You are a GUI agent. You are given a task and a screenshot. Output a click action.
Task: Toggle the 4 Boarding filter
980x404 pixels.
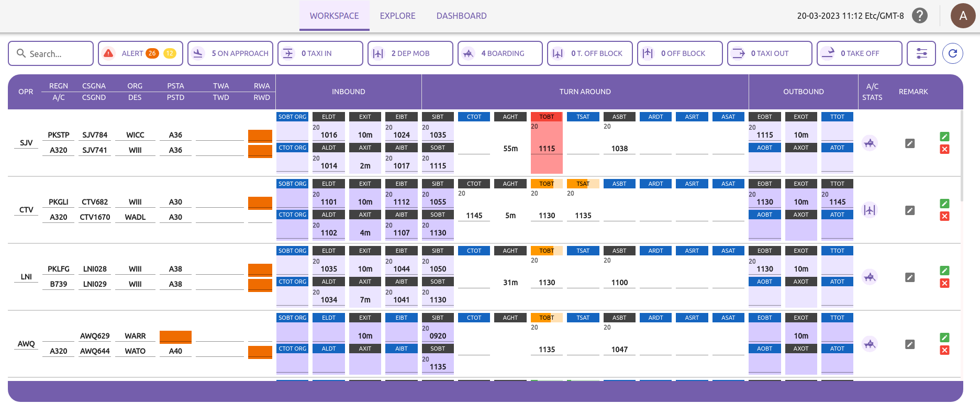(x=500, y=53)
